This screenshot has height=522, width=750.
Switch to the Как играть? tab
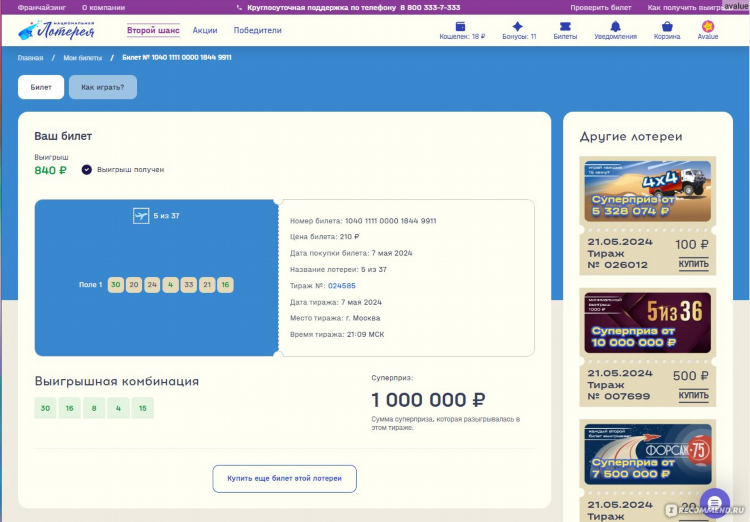click(103, 87)
